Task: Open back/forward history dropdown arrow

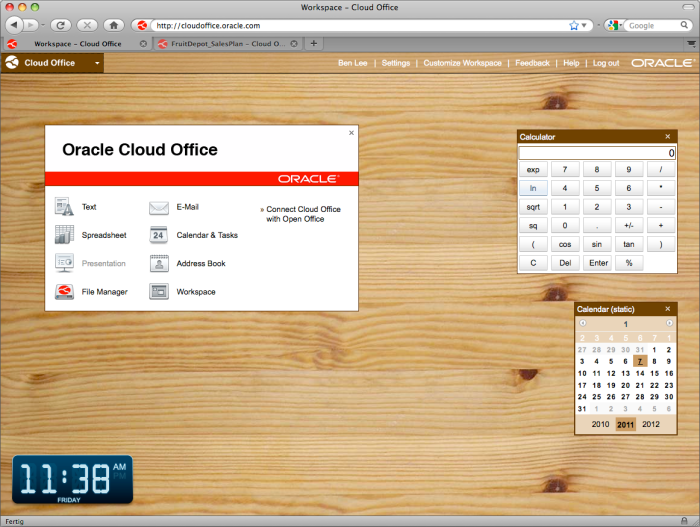Action: pyautogui.click(x=43, y=25)
